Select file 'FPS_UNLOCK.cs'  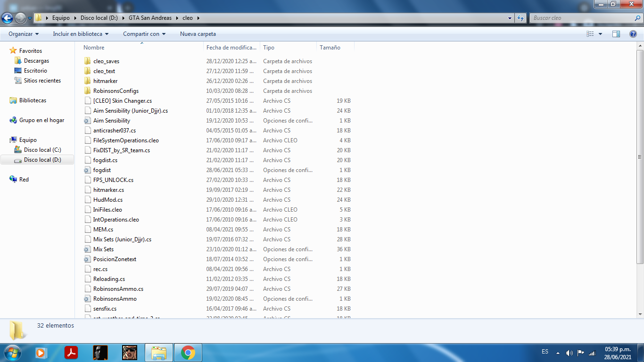tap(113, 180)
